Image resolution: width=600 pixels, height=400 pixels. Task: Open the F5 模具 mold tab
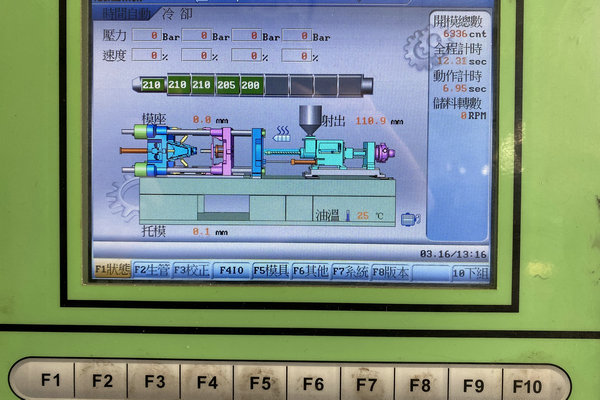(x=270, y=270)
